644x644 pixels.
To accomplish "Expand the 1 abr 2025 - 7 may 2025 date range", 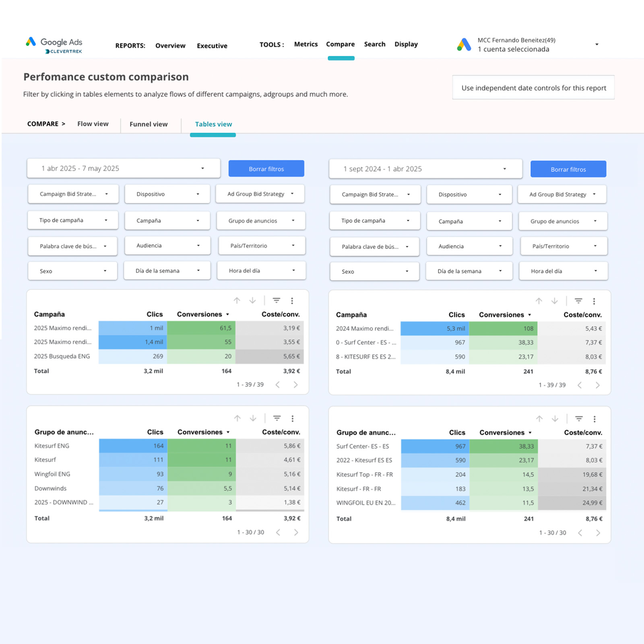I will point(123,168).
